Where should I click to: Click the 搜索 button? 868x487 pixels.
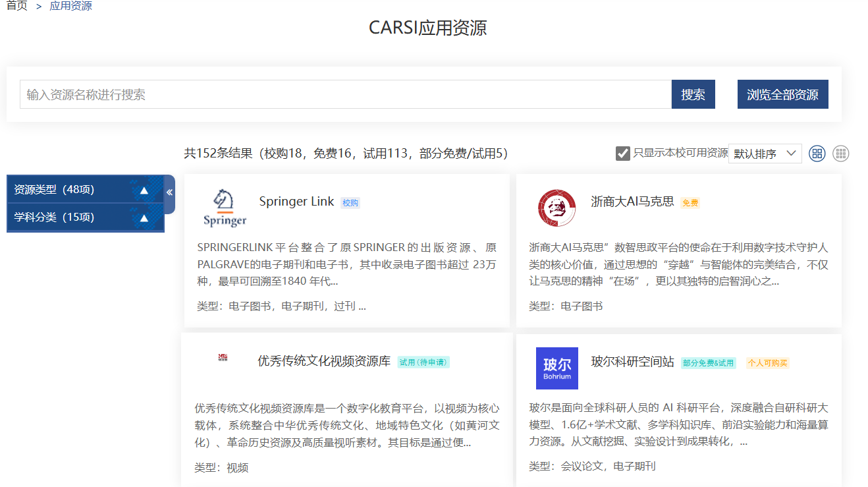693,94
